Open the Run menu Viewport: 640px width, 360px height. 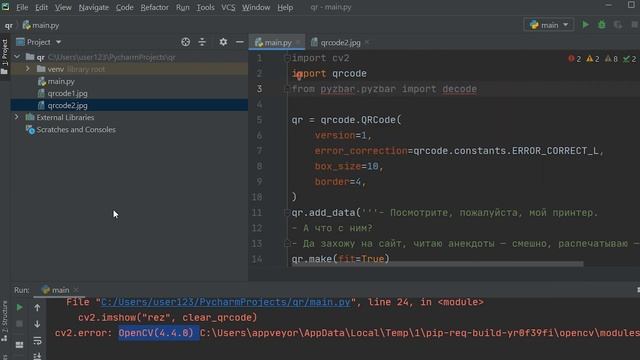(182, 7)
